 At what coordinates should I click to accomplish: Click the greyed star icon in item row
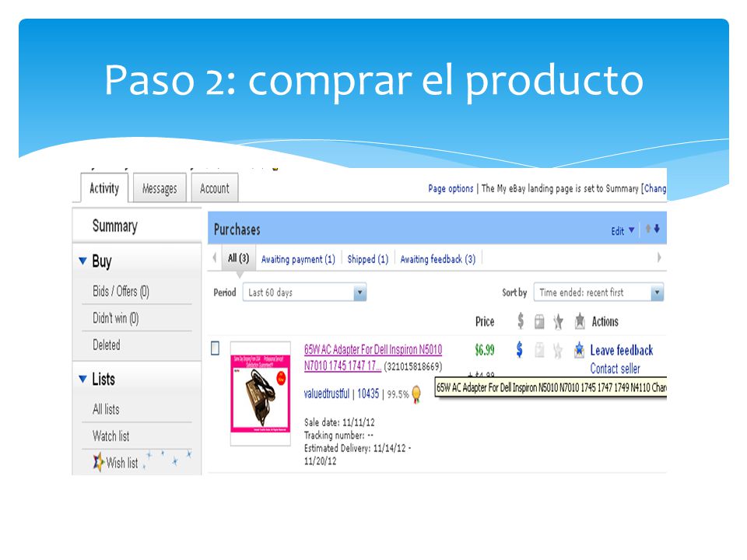click(558, 351)
